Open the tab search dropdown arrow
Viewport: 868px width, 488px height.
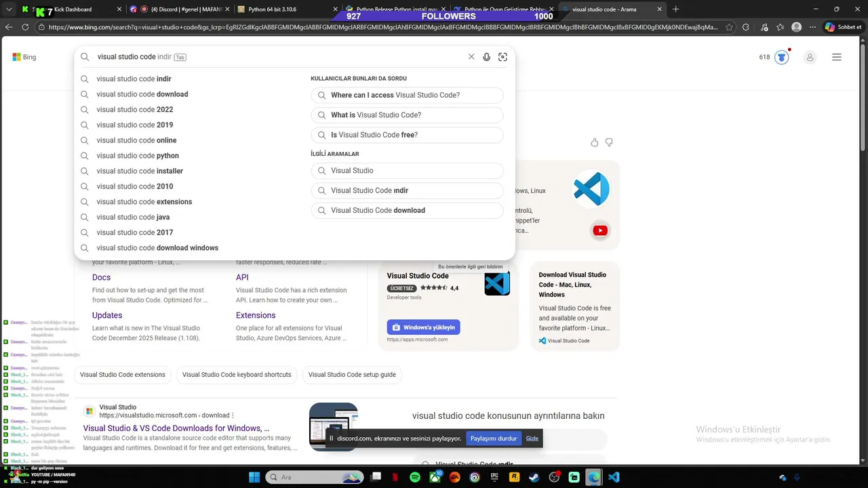(x=9, y=9)
